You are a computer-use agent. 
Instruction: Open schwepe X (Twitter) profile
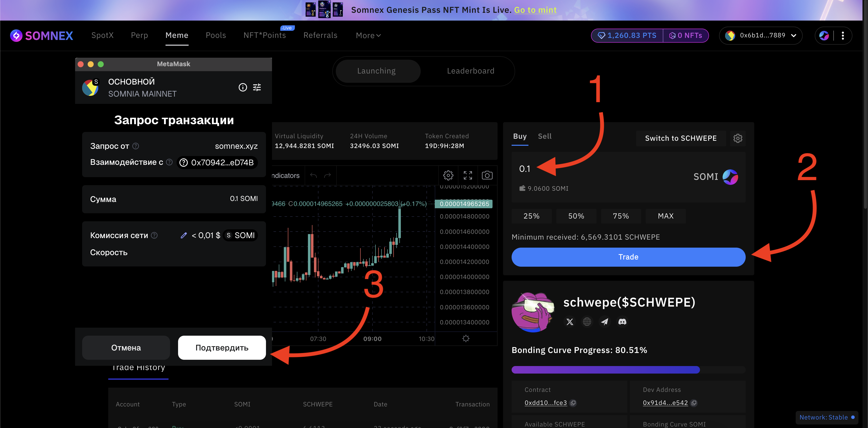[570, 322]
